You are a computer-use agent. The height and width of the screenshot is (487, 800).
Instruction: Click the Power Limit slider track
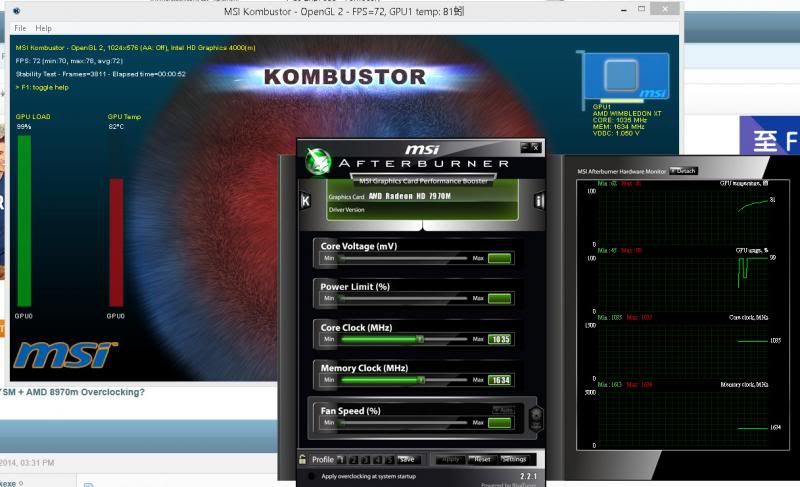(404, 298)
